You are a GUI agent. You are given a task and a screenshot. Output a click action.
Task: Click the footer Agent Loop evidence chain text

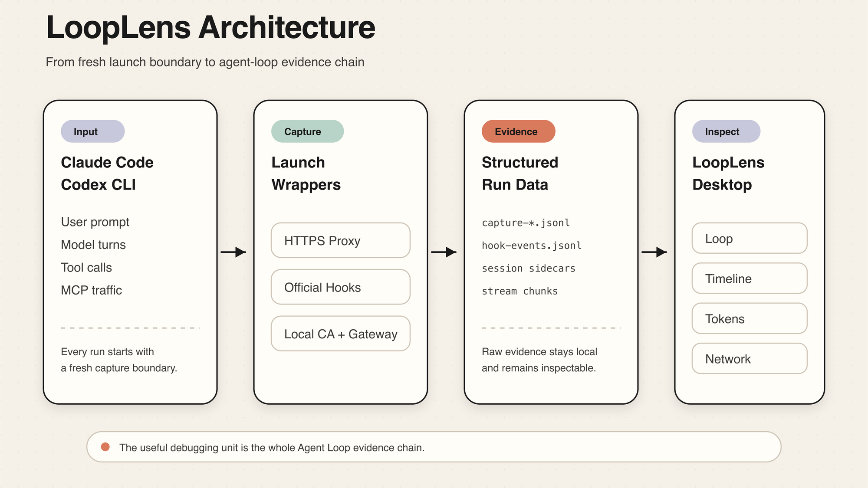coord(272,448)
